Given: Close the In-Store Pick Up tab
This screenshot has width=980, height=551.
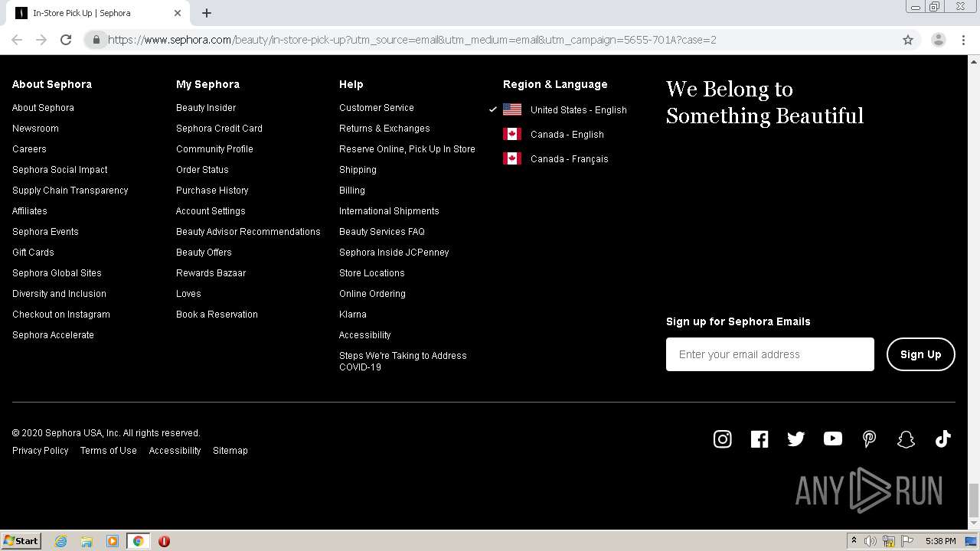Looking at the screenshot, I should pos(178,13).
